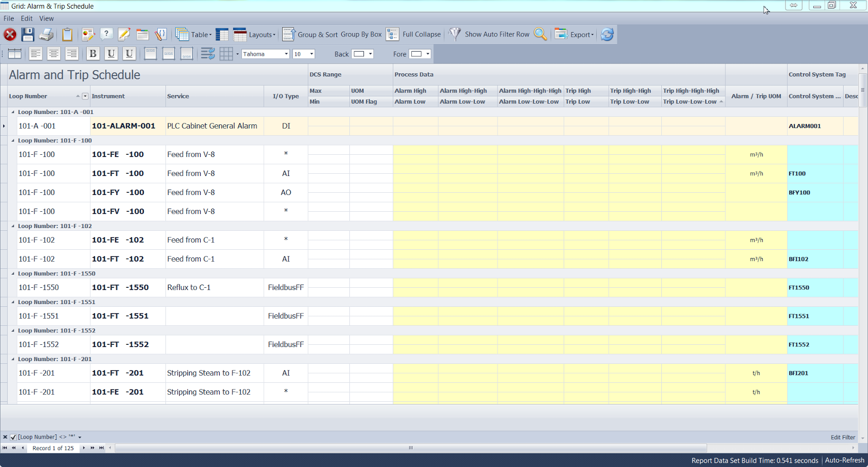This screenshot has height=467, width=868.
Task: Open the borders dropdown arrow
Action: 238,54
